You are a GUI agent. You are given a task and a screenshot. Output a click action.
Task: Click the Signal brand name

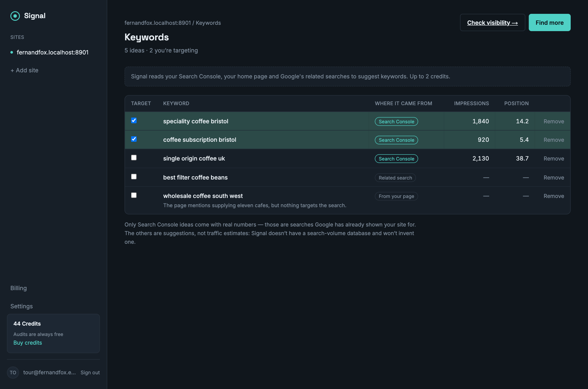tap(35, 16)
